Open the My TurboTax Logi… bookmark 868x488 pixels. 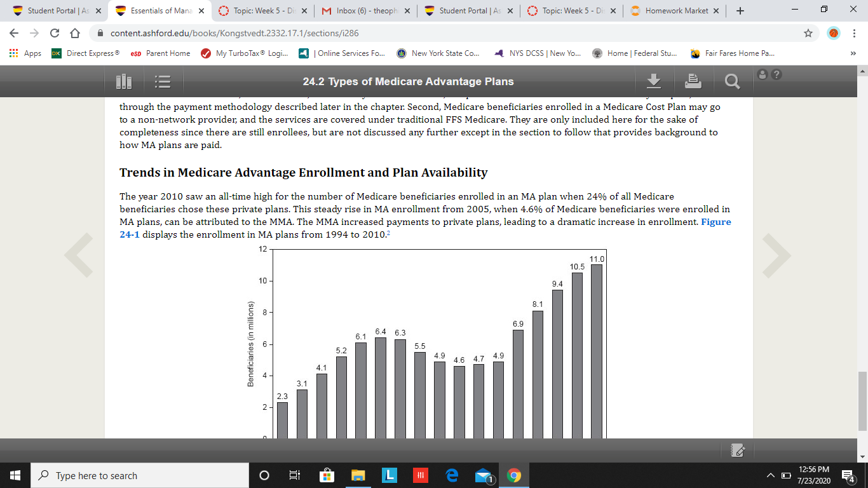[x=244, y=53]
